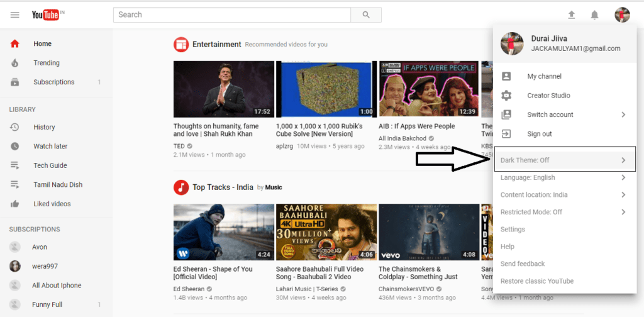Expand the Content location chevron
Screen dimensions: 644x317
[x=623, y=194]
